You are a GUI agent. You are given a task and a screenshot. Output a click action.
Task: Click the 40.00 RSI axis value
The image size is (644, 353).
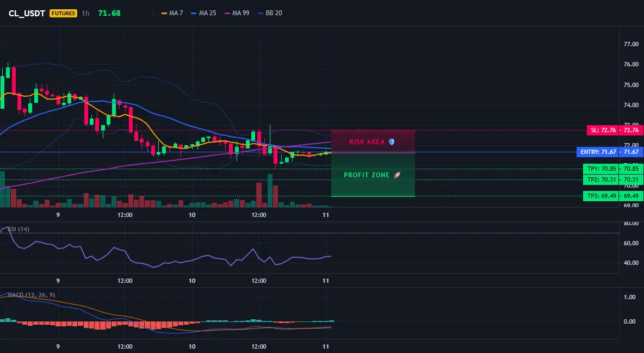(x=631, y=263)
